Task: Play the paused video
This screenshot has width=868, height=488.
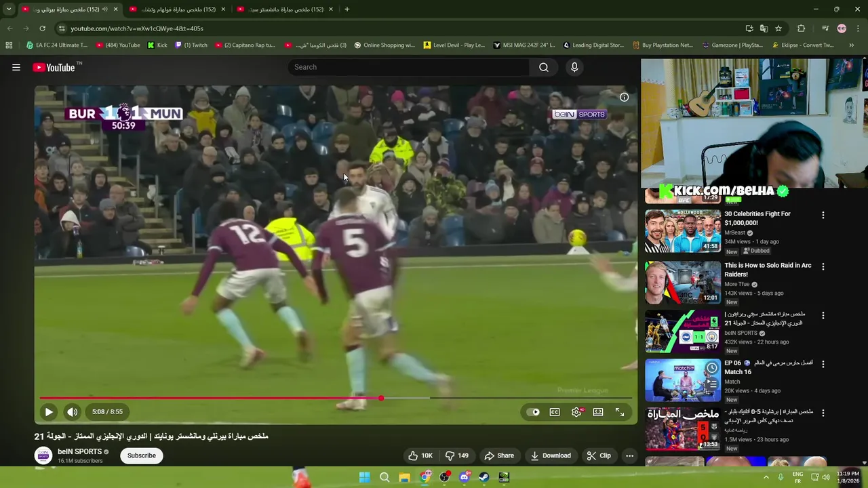Action: [x=49, y=411]
